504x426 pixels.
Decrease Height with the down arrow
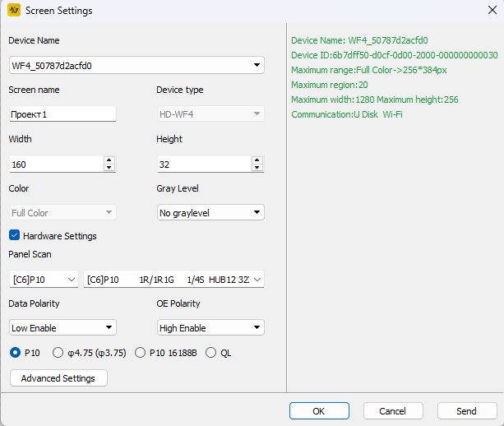pyautogui.click(x=257, y=168)
